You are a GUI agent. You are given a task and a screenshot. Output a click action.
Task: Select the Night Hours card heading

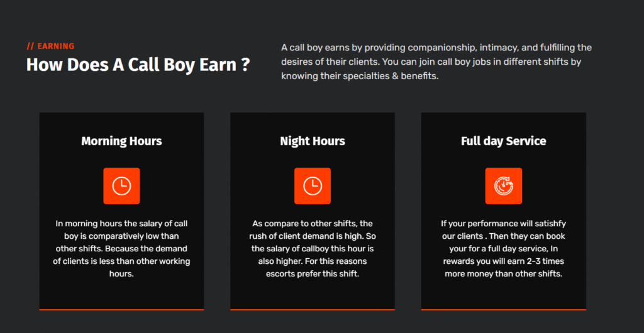(313, 141)
